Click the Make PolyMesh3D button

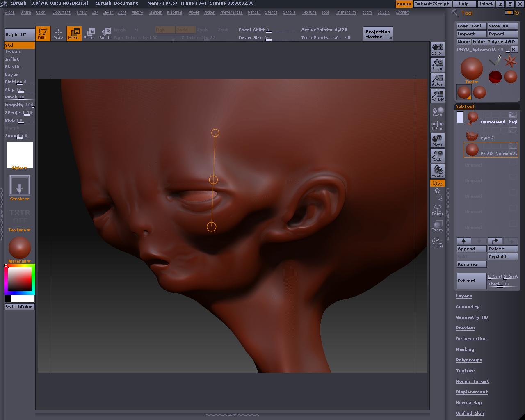click(x=495, y=41)
